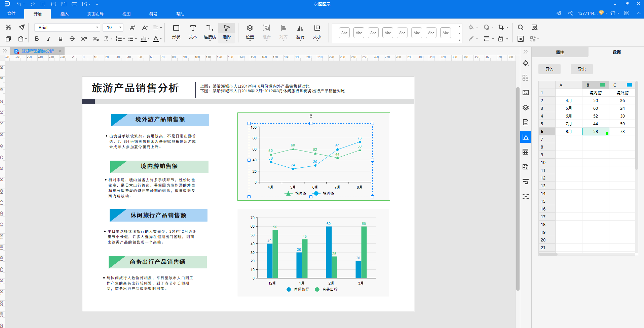Open the 大小 size tool
The width and height of the screenshot is (644, 328).
click(x=317, y=32)
